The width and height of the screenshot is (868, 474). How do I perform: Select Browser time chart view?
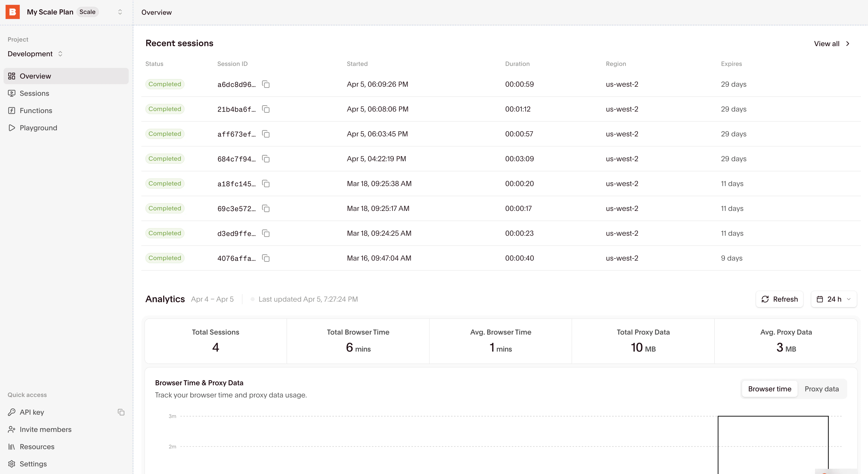pos(769,389)
